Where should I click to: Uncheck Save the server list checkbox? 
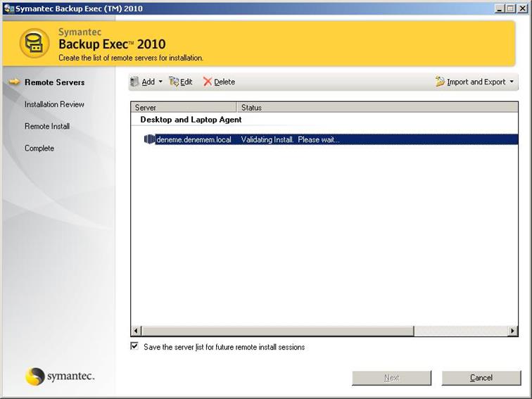(134, 346)
